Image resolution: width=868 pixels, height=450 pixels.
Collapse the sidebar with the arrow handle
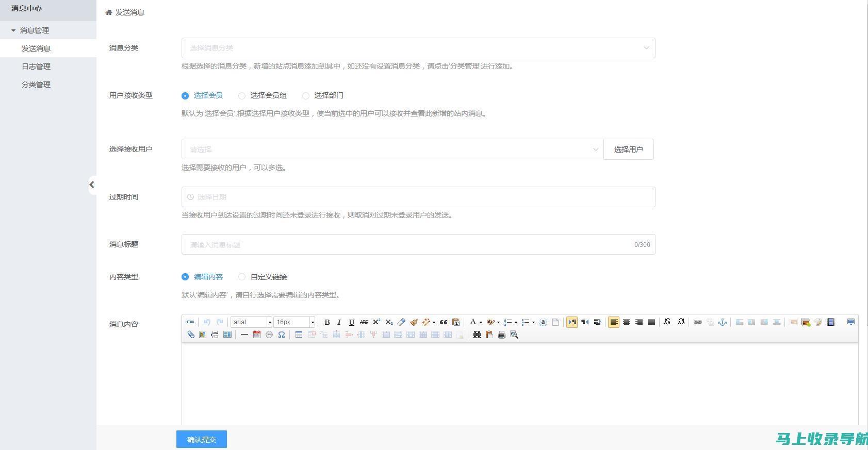(x=92, y=185)
